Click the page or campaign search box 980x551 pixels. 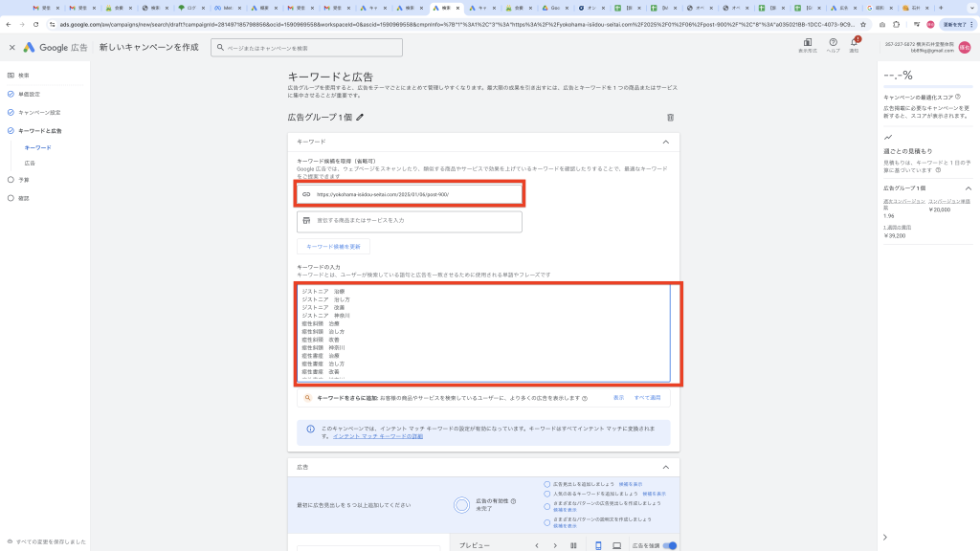pos(306,47)
